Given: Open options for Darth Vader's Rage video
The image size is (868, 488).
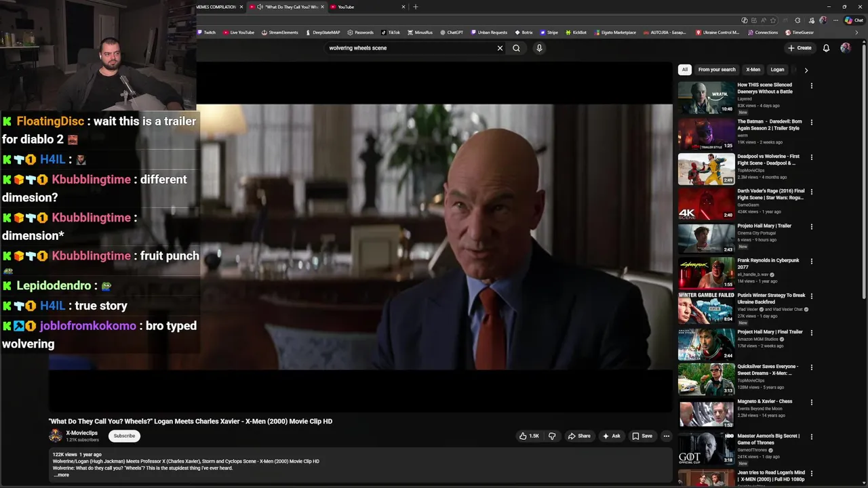Looking at the screenshot, I should [x=811, y=192].
